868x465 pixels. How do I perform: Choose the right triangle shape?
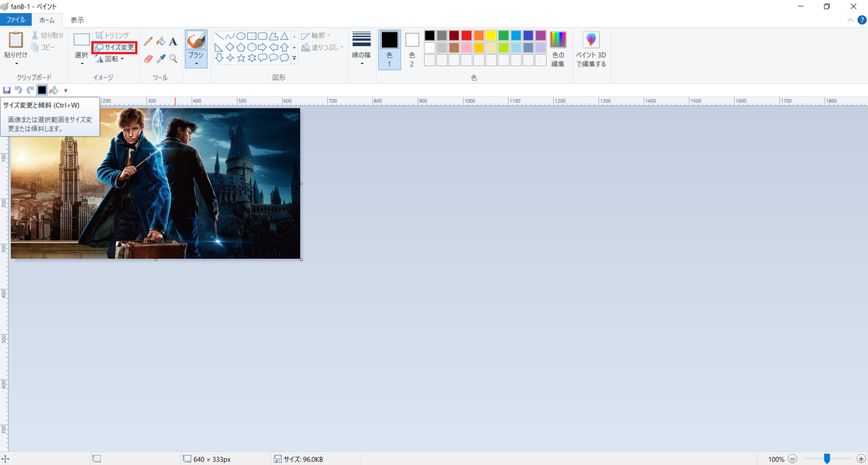click(218, 47)
